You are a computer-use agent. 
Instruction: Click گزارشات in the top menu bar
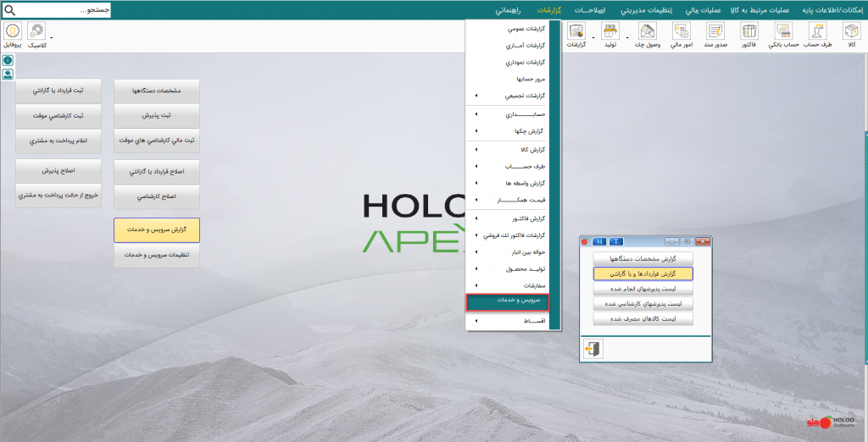(x=549, y=10)
